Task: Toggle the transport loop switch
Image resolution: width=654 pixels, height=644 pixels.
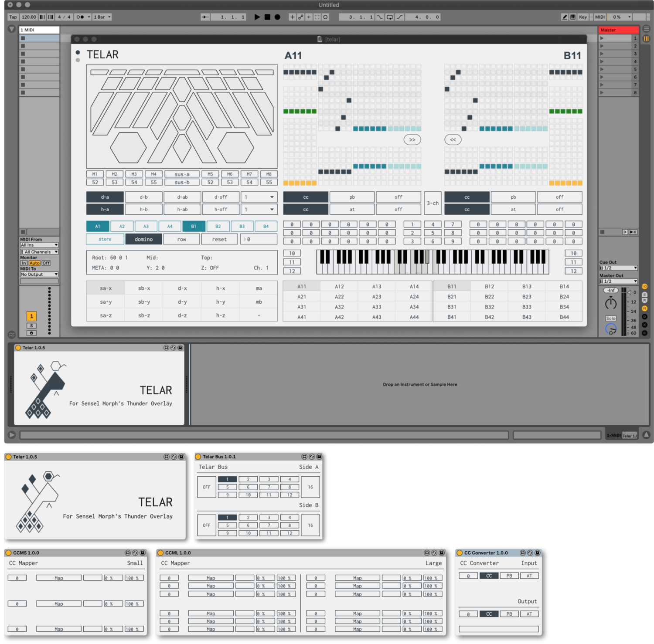Action: click(389, 17)
